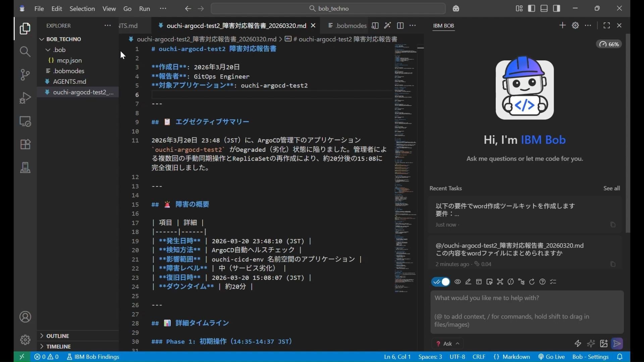Click See all recent tasks link
644x362 pixels.
click(x=611, y=188)
